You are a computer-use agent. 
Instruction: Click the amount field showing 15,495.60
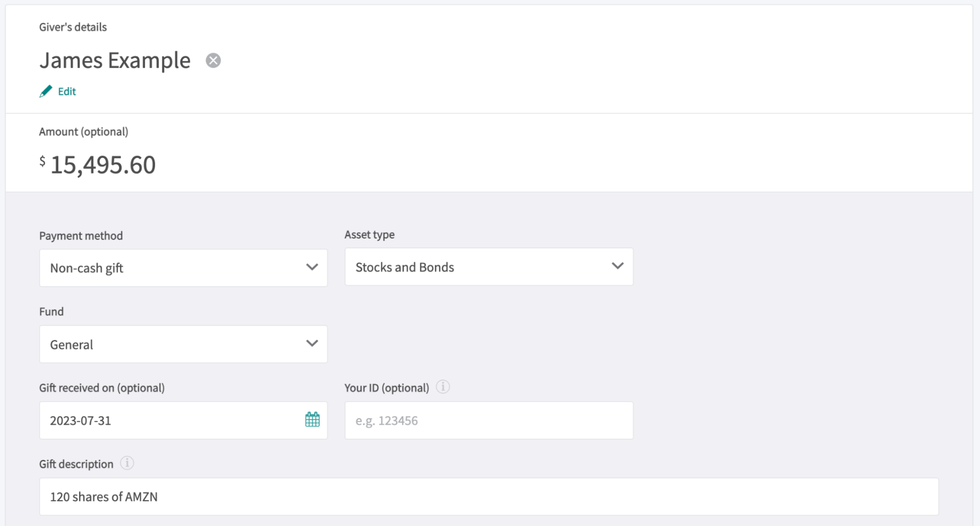pos(103,165)
